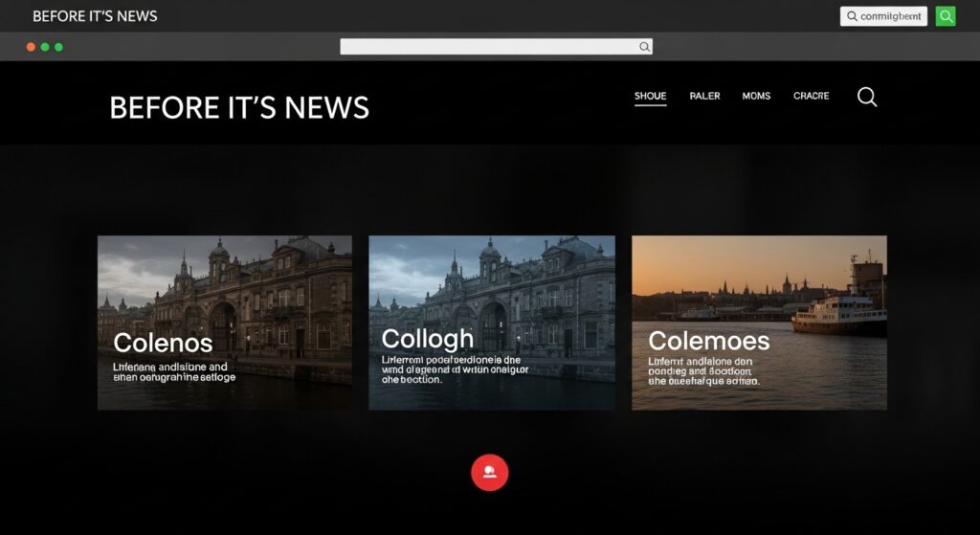This screenshot has height=535, width=980.
Task: Open site search via the header magnifier icon
Action: (867, 97)
